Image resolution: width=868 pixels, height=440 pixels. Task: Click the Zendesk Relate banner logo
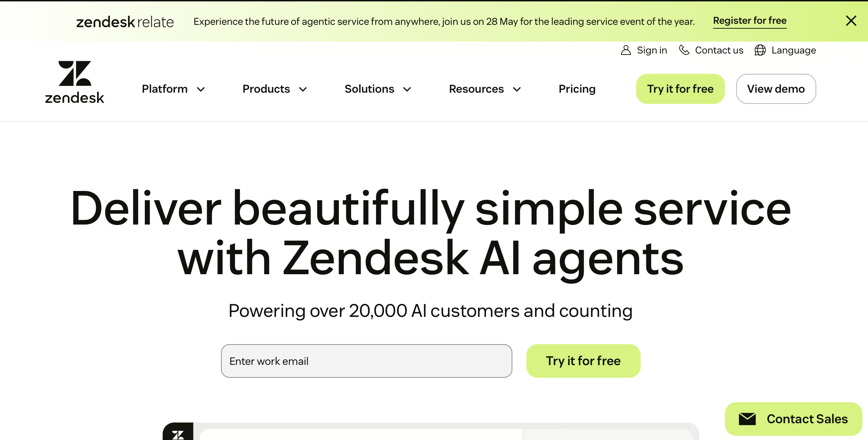point(125,22)
